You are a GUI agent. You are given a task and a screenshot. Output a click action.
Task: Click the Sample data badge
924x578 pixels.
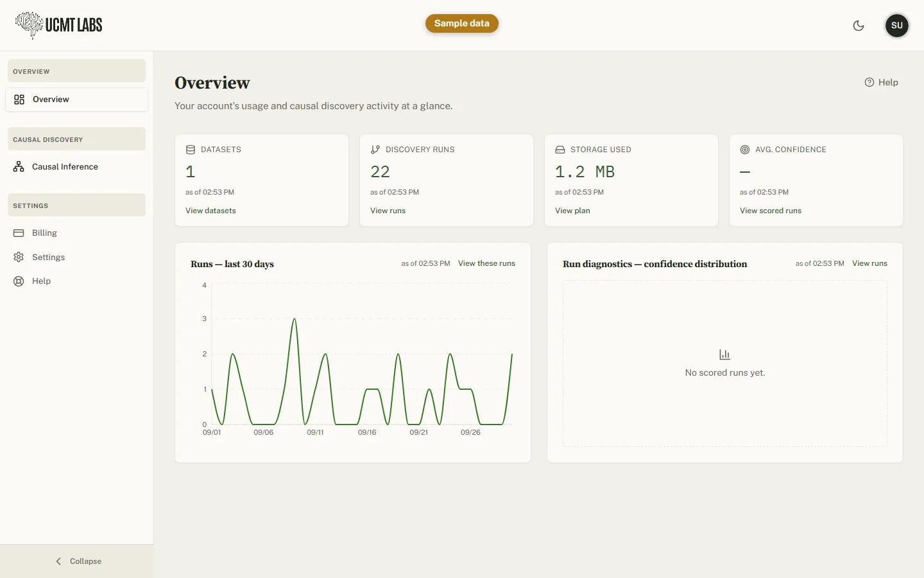(x=462, y=24)
